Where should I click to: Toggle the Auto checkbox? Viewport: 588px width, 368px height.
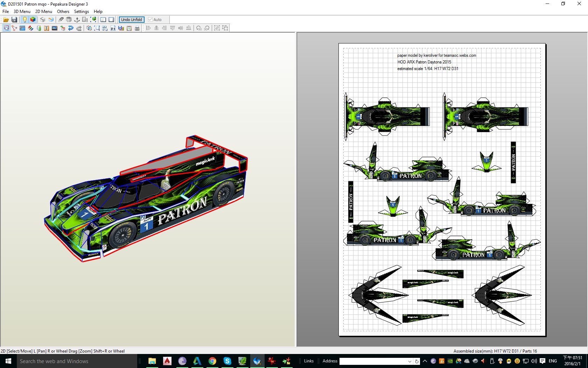pos(150,20)
